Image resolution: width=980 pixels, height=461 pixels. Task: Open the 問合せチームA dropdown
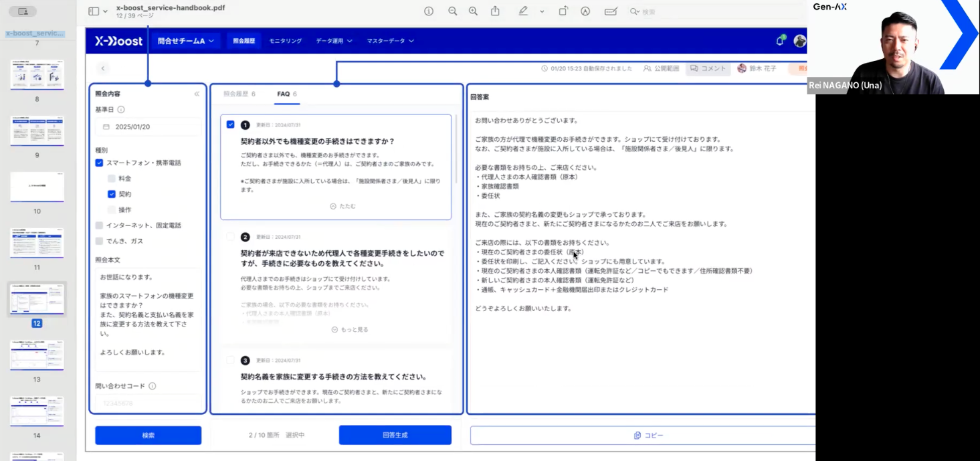pyautogui.click(x=185, y=41)
